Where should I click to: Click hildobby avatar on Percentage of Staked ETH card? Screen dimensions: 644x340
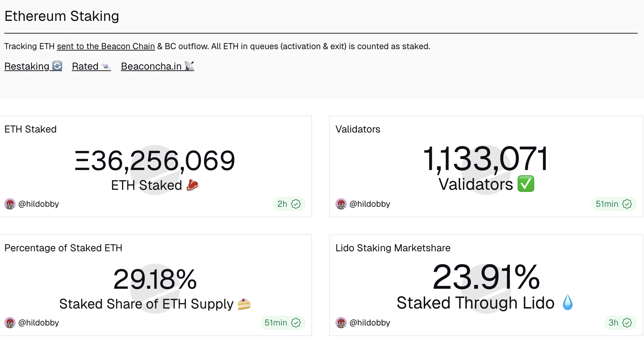10,323
